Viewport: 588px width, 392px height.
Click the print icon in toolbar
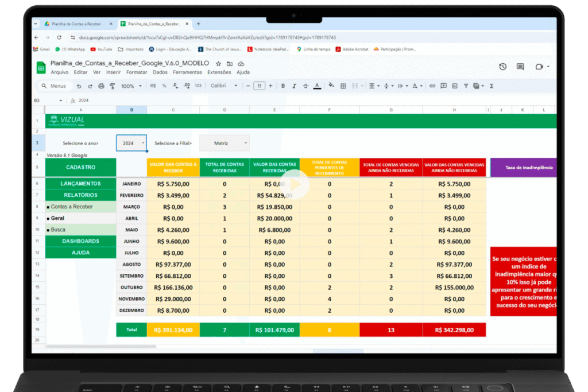pyautogui.click(x=101, y=86)
